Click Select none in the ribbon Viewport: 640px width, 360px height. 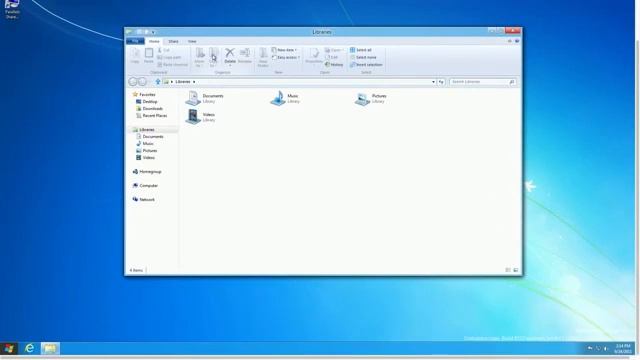click(363, 58)
